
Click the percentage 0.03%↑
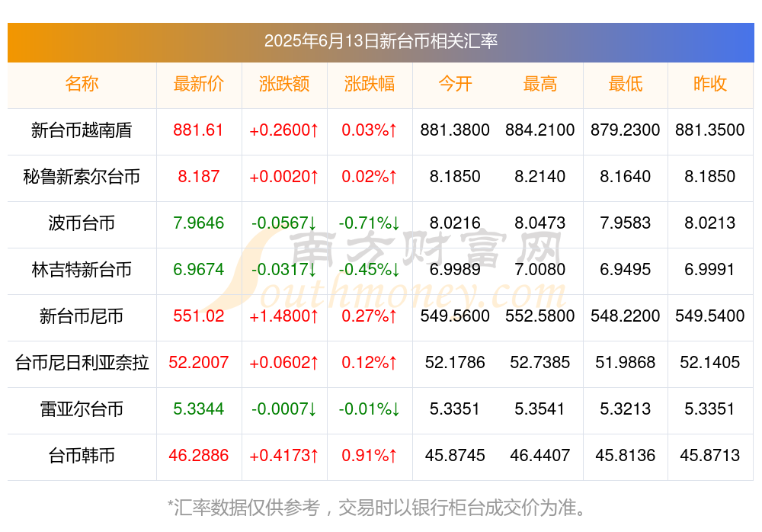pos(370,130)
